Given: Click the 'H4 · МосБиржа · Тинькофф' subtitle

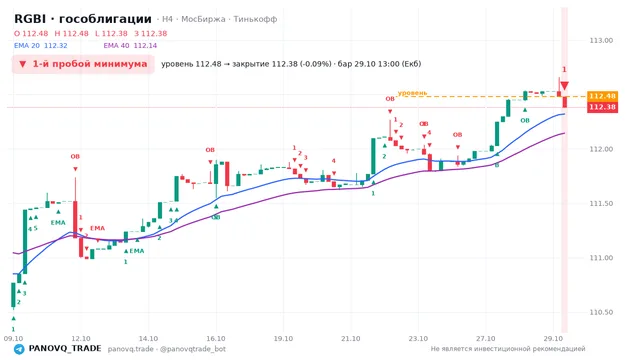Looking at the screenshot, I should tap(220, 19).
